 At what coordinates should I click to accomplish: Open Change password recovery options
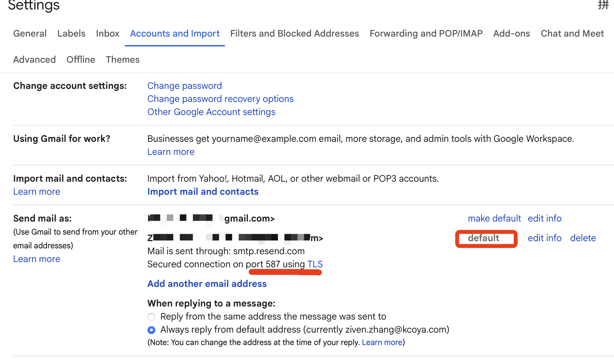pyautogui.click(x=220, y=99)
